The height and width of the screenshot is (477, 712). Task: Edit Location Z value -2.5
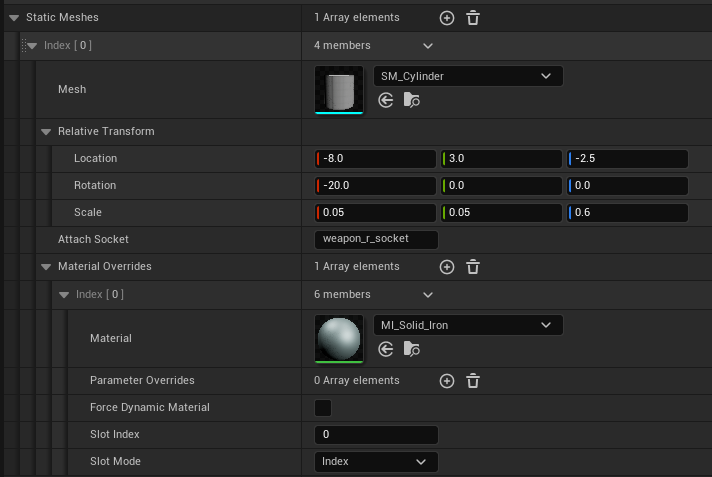pos(628,159)
